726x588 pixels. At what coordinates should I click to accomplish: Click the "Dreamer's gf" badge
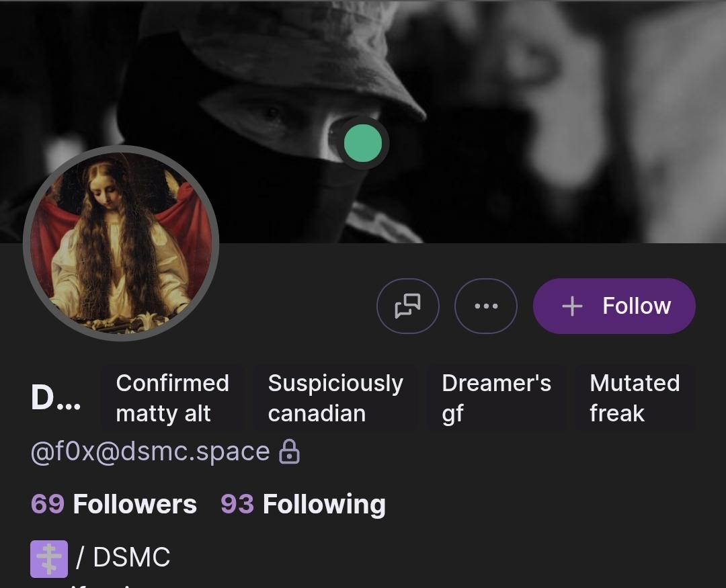tap(496, 398)
